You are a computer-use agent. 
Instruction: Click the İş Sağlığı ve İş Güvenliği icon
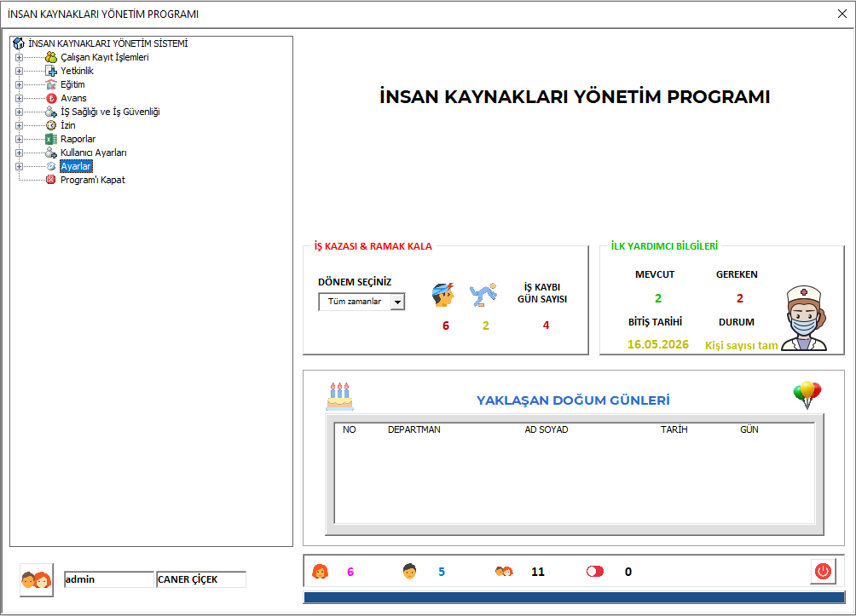(51, 112)
